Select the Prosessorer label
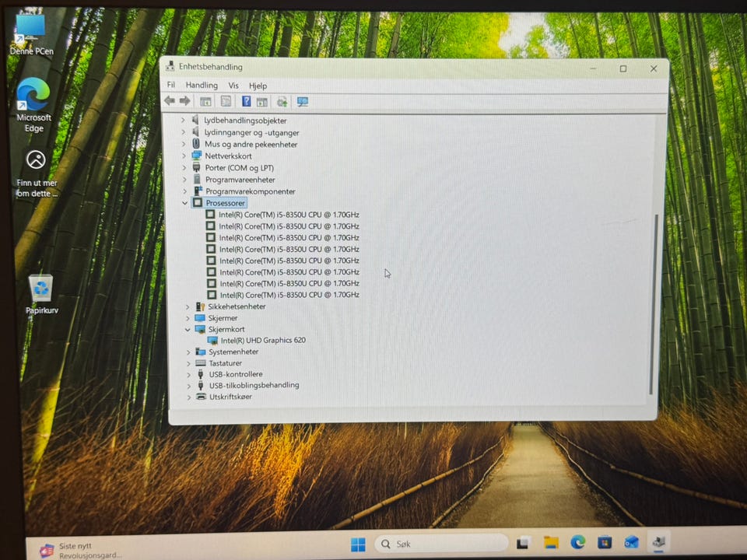Viewport: 747px width, 560px height. tap(226, 203)
